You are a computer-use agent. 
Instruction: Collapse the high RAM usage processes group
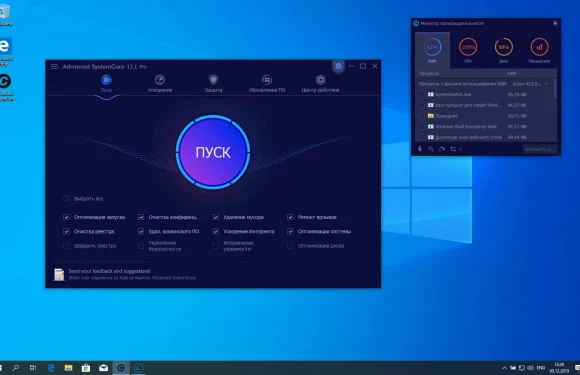546,84
